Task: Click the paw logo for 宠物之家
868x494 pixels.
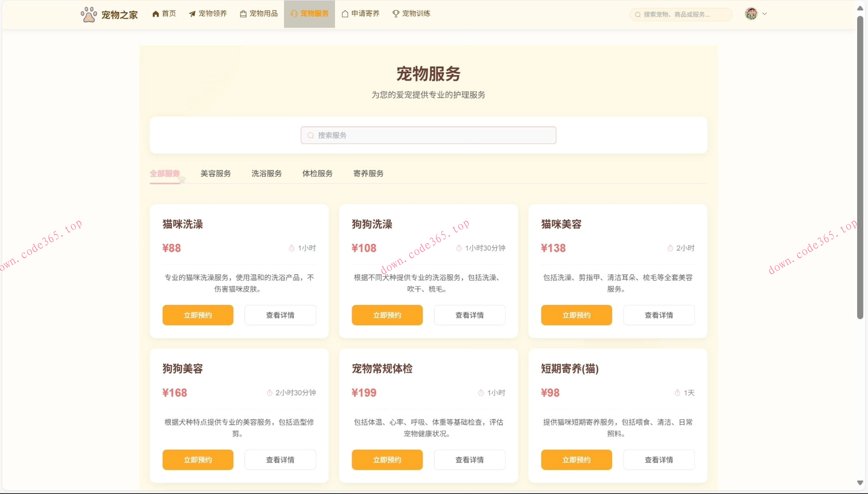Action: [x=89, y=14]
